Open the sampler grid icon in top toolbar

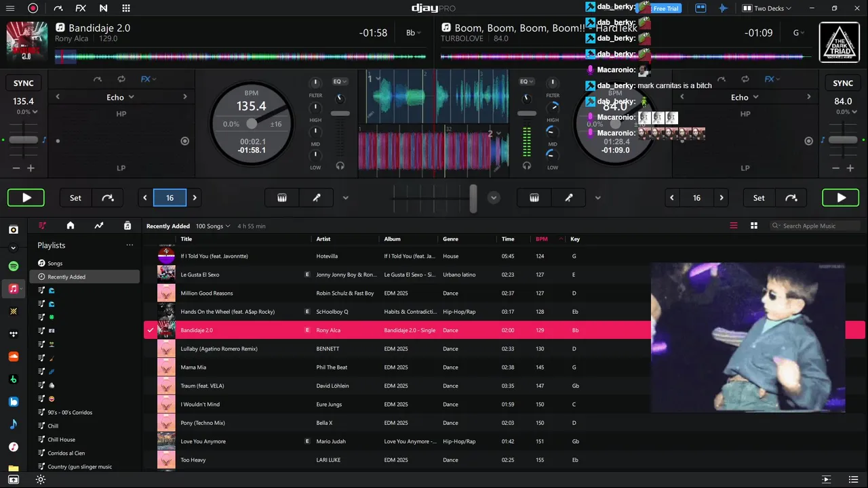(x=126, y=8)
